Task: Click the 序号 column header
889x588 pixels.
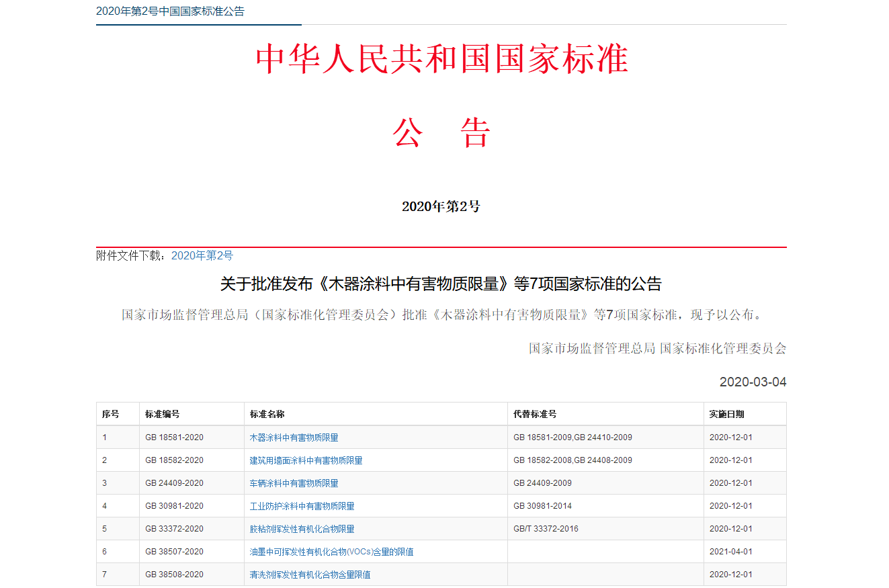Action: coord(110,414)
